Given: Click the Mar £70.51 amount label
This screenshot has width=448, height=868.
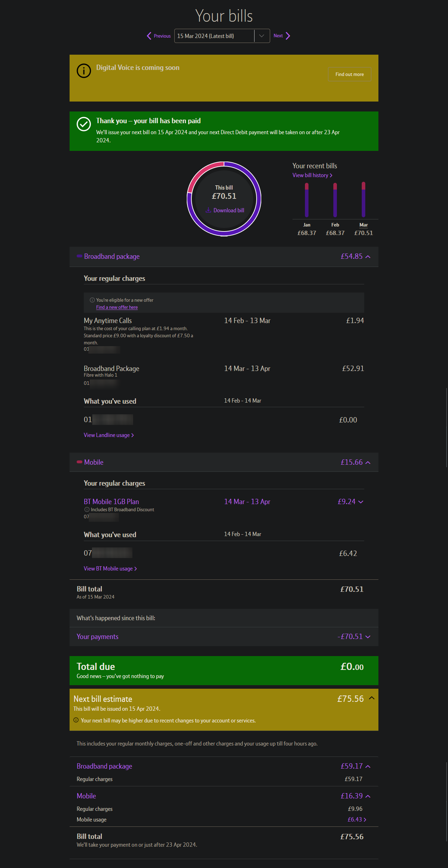Looking at the screenshot, I should tap(364, 233).
